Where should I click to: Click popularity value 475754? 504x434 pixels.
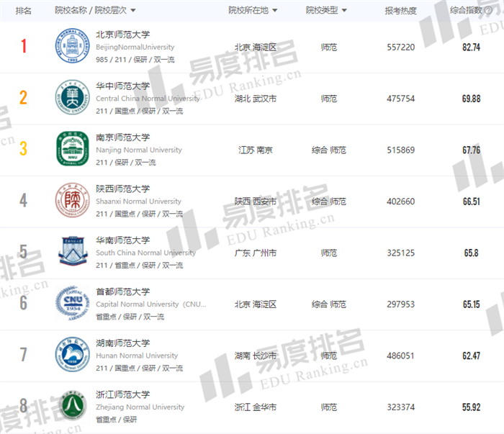coord(400,99)
